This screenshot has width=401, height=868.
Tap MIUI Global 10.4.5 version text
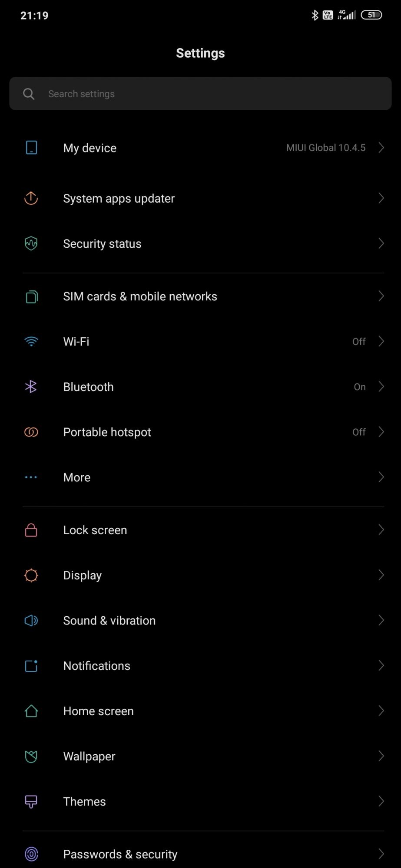click(x=326, y=148)
